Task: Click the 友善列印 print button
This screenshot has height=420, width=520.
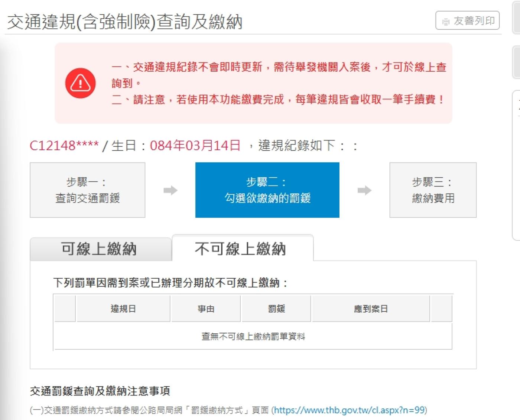Action: pyautogui.click(x=467, y=21)
